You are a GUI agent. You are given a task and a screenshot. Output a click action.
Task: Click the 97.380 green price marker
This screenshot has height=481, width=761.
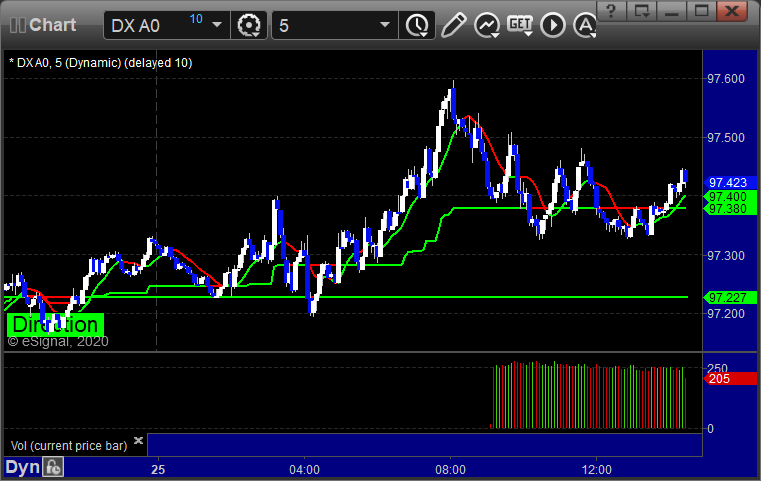coord(729,209)
